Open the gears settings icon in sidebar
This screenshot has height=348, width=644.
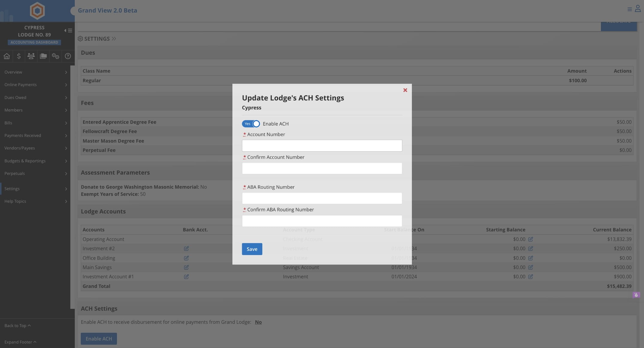[x=55, y=56]
